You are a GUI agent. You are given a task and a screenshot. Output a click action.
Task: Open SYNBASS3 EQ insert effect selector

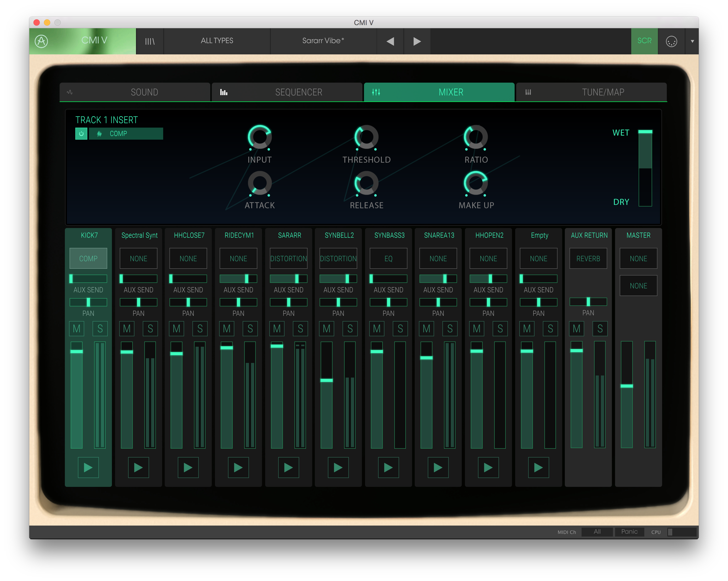(x=388, y=259)
